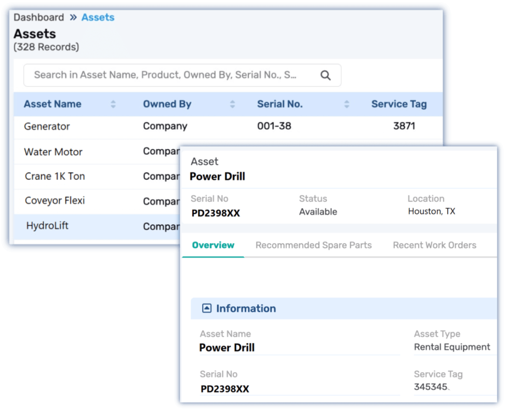Click the Service Tag column header
This screenshot has width=532, height=418.
(398, 104)
